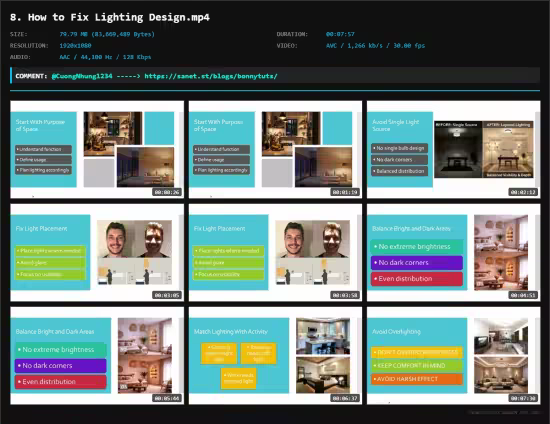Click thumbnail timestamped 00:03:05
The height and width of the screenshot is (424, 550).
pyautogui.click(x=97, y=253)
